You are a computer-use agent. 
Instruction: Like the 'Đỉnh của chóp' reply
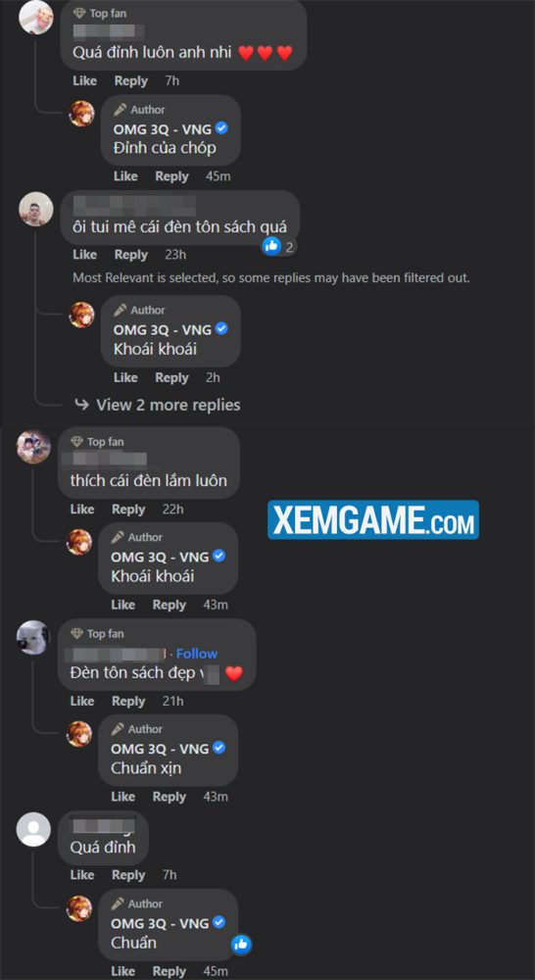pos(125,176)
